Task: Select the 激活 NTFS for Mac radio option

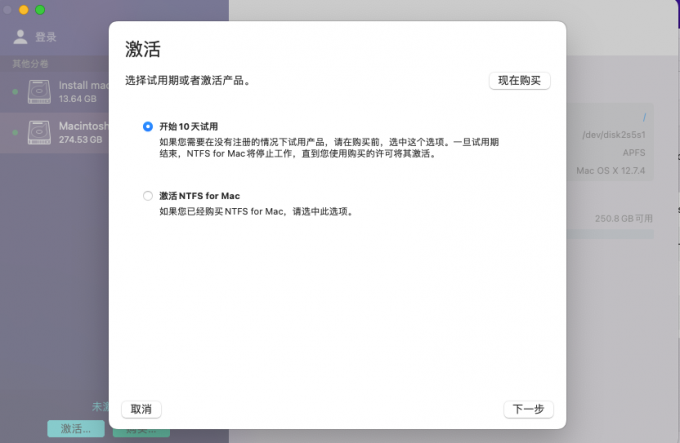Action: coord(148,196)
